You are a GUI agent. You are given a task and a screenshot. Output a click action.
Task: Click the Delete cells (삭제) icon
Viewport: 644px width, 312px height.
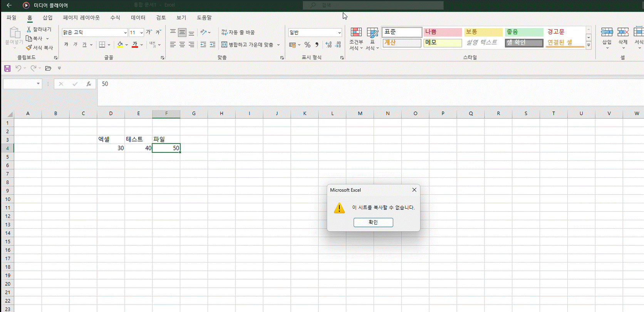(623, 32)
